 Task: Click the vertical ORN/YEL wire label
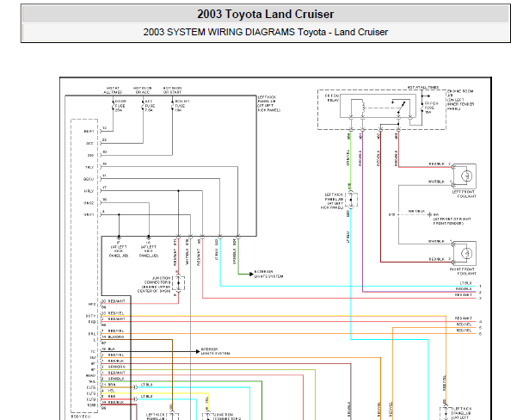(348, 157)
